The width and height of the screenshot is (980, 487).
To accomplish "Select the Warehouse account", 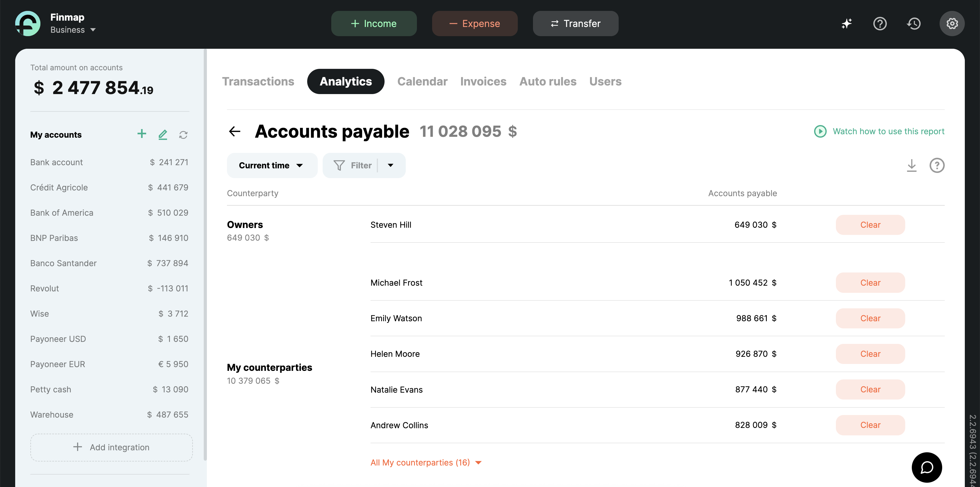I will 109,415.
